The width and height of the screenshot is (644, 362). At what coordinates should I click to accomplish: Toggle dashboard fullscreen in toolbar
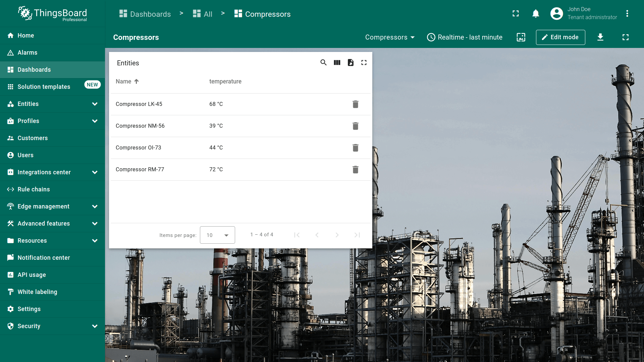coord(626,37)
